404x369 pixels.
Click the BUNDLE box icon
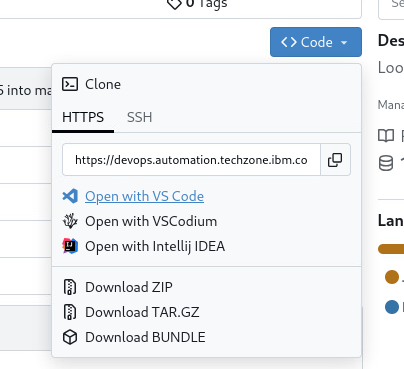coord(70,337)
